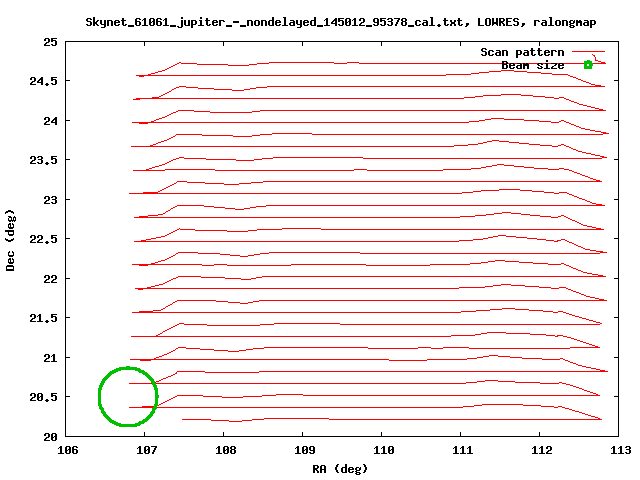Click the 109 tick label on RA axis
The width and height of the screenshot is (640, 480).
click(304, 450)
